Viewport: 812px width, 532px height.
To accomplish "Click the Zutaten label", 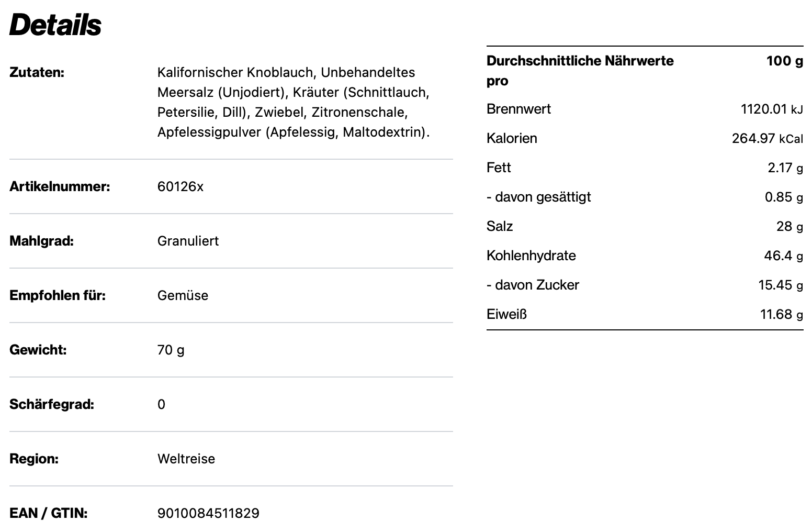I will coord(37,72).
